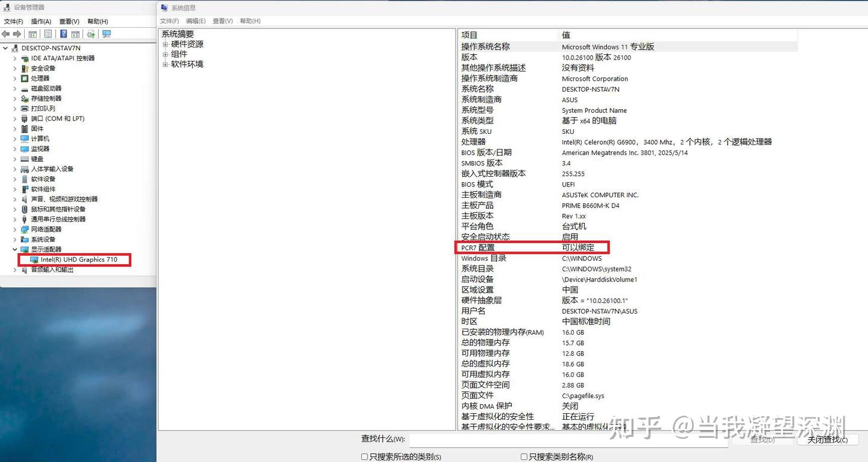Click the Scan for hardware changes icon

(90, 34)
